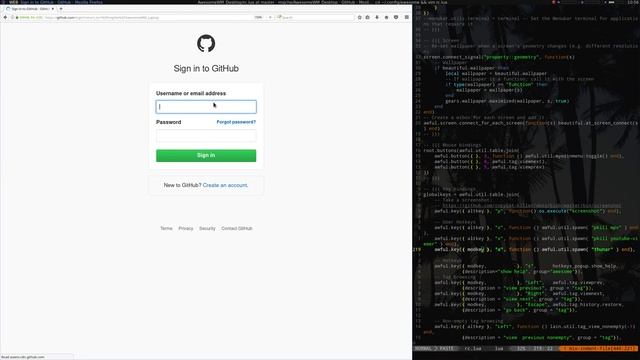Focus the Username or email address field

tap(206, 107)
